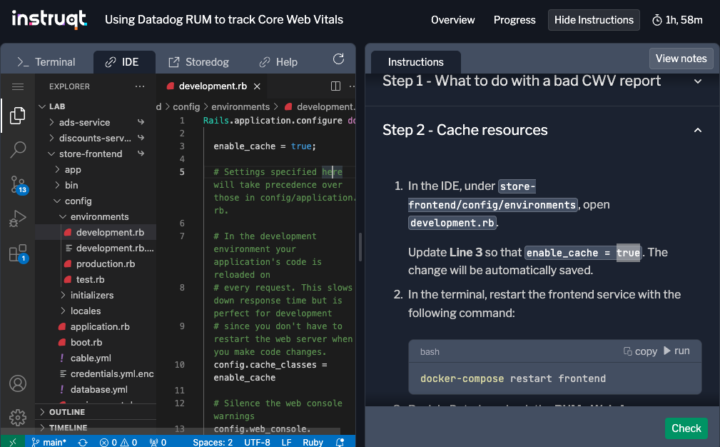Click the green Check button
Screen dimensions: 720x447
coord(686,428)
